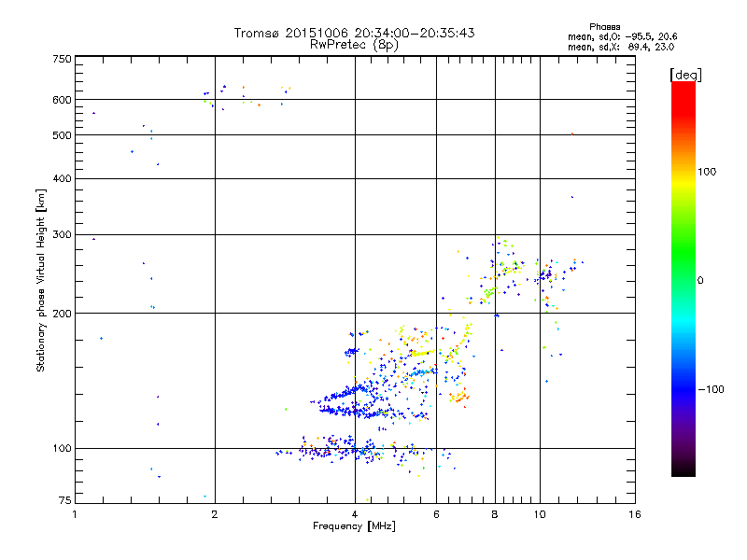
Task: Click the isolated orange point at 500 km near 12 MHz
Action: (x=572, y=134)
